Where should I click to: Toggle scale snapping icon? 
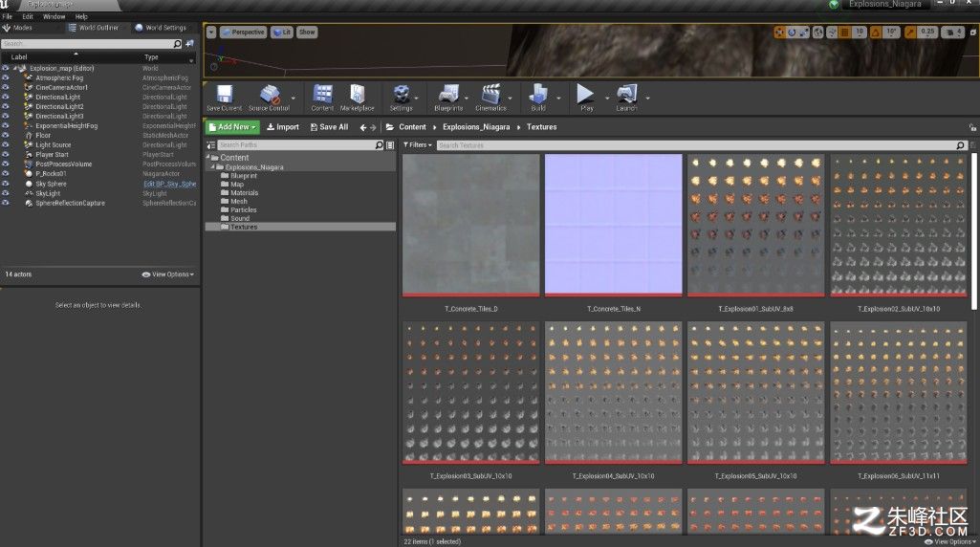(x=910, y=32)
